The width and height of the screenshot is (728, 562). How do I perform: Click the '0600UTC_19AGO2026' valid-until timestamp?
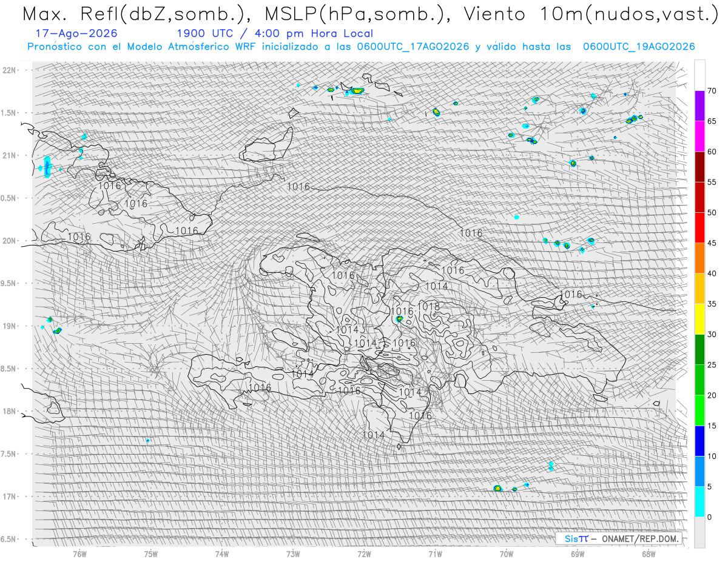pos(639,47)
